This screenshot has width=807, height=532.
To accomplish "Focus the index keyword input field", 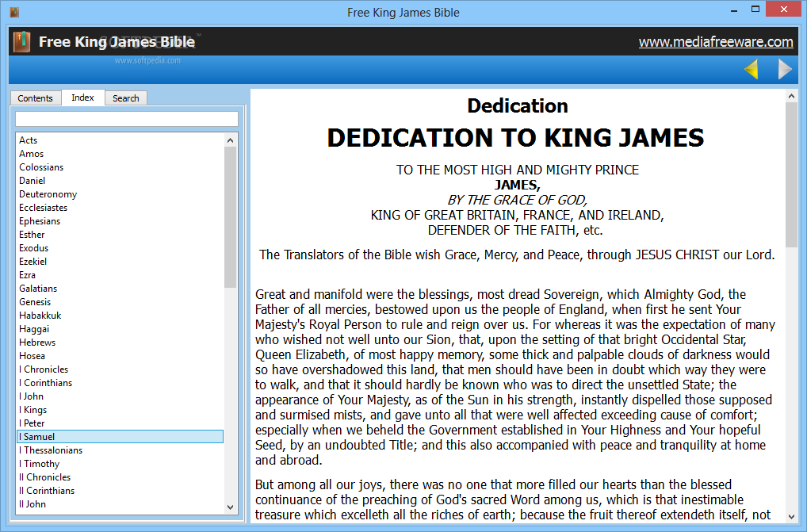I will [127, 119].
